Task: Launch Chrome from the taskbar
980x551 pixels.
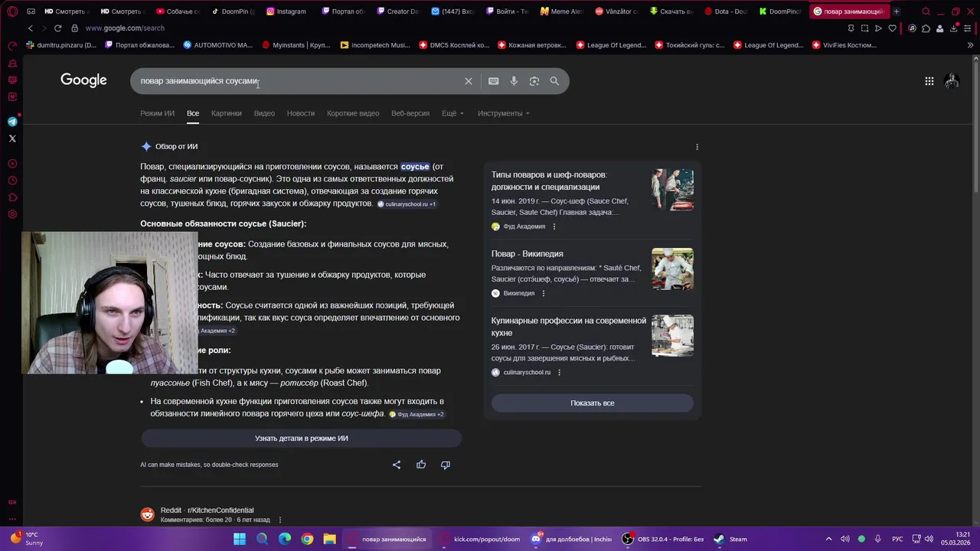Action: click(307, 540)
